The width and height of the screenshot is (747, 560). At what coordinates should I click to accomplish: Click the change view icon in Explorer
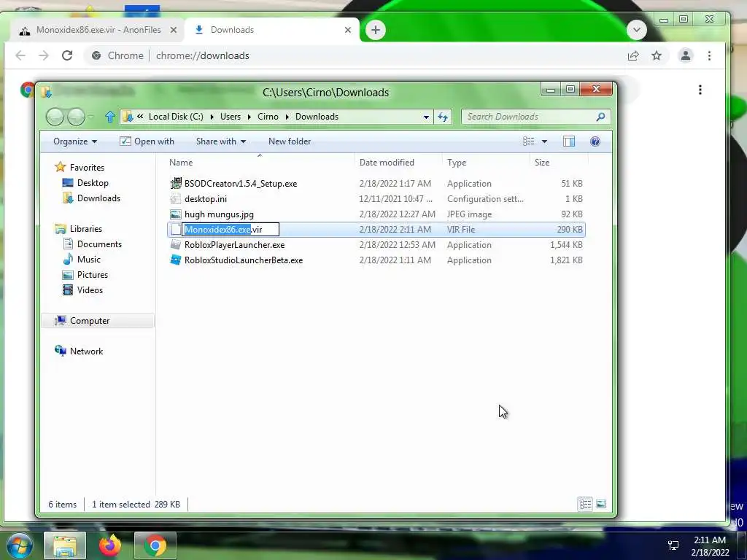click(x=528, y=141)
